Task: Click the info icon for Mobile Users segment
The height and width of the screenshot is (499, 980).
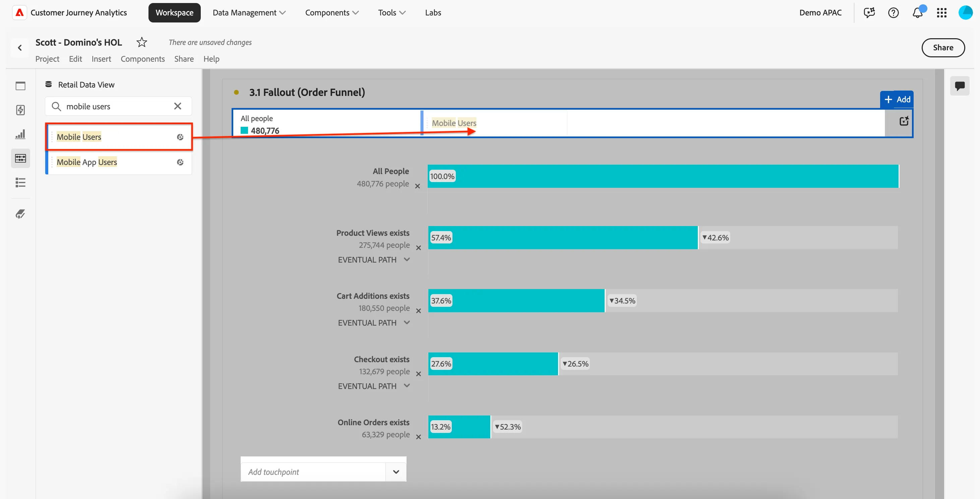Action: [180, 137]
